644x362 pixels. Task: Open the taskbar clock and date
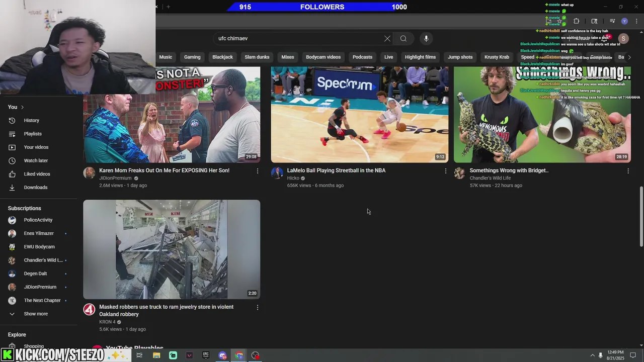616,355
